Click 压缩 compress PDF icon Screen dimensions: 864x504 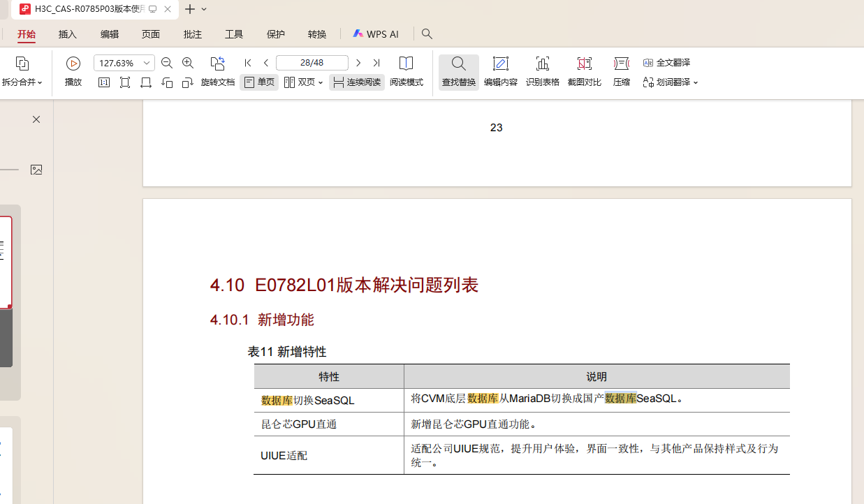621,72
